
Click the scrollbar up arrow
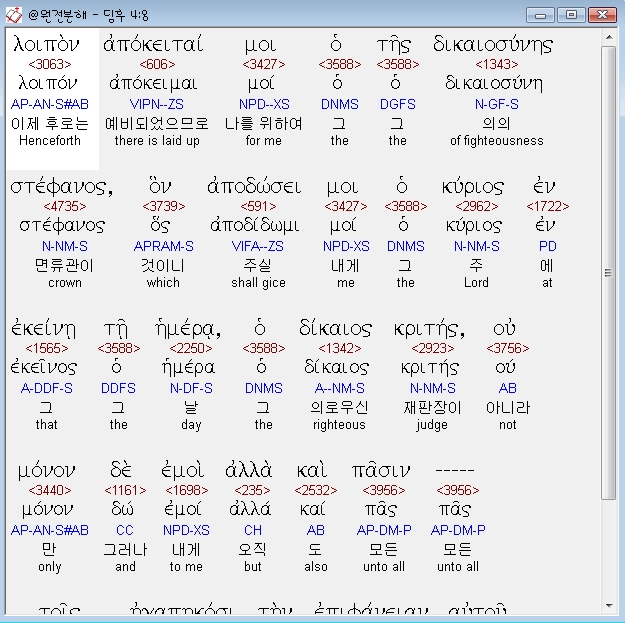click(x=609, y=37)
